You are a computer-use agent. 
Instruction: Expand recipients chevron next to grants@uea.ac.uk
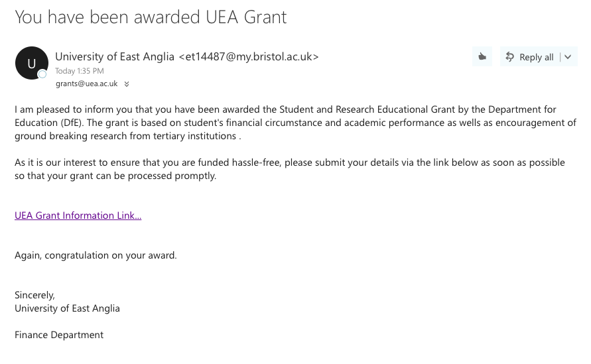click(x=127, y=84)
